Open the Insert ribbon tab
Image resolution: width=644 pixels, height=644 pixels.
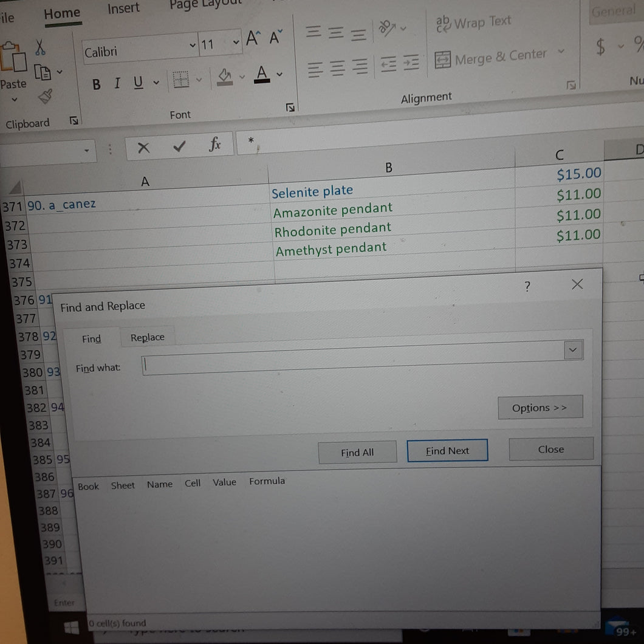pyautogui.click(x=123, y=9)
